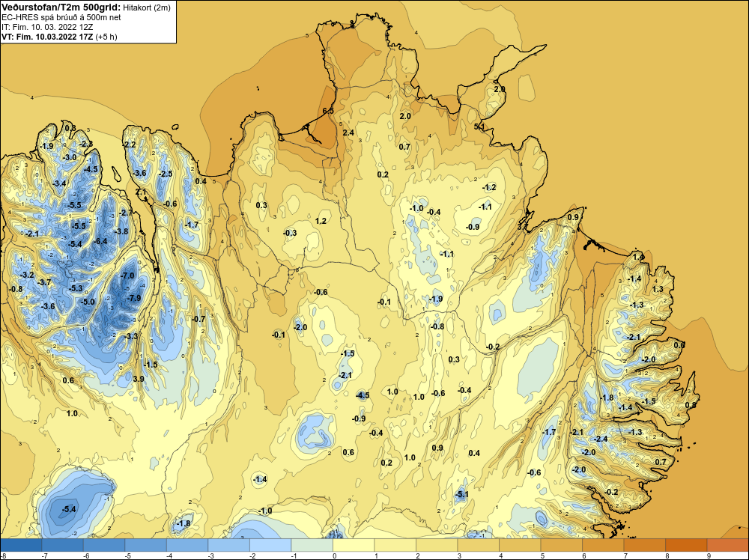Pick the darkest blue -8 to -7 legend swatch

click(21, 545)
